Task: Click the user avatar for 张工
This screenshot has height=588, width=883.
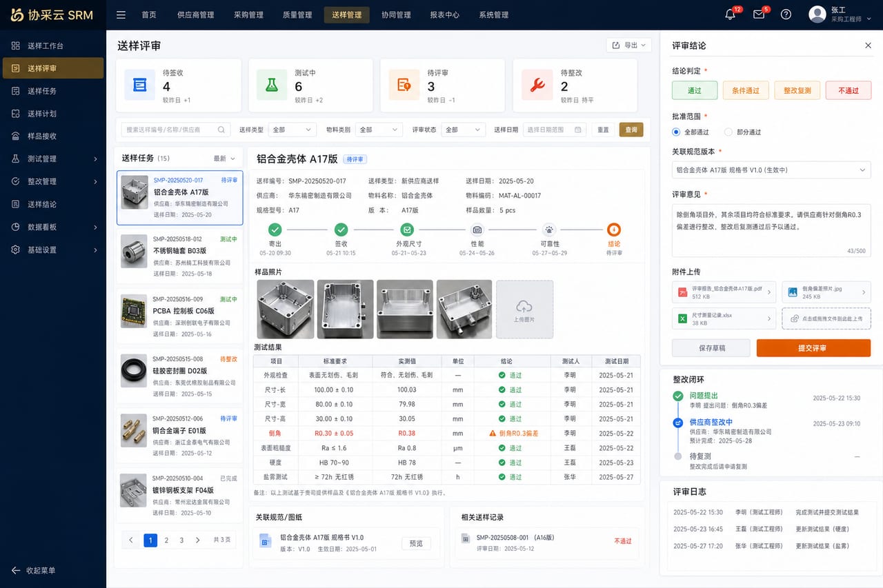Action: 817,14
